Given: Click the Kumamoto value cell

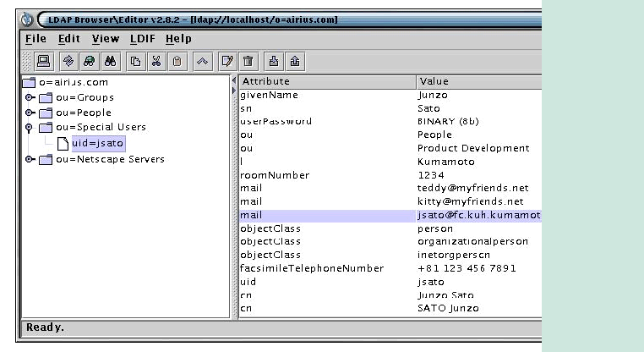Looking at the screenshot, I should [479, 162].
